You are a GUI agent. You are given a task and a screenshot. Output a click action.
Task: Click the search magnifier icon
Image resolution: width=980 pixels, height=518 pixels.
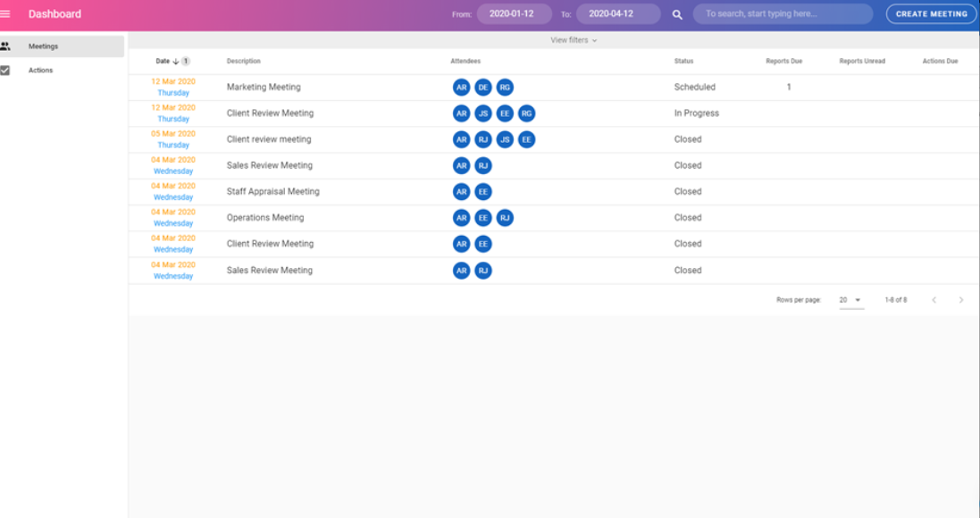pyautogui.click(x=677, y=13)
